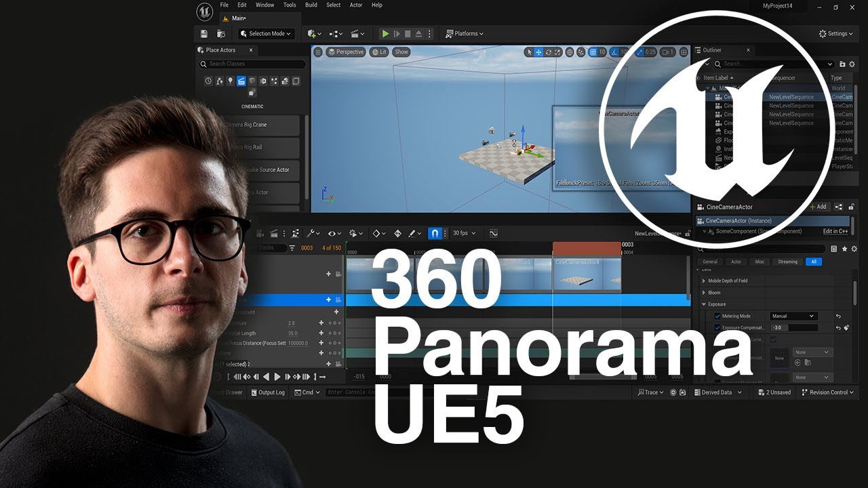Click the Exposure Compensation -3.0 value field
Viewport: 868px width, 488px height.
click(x=793, y=328)
